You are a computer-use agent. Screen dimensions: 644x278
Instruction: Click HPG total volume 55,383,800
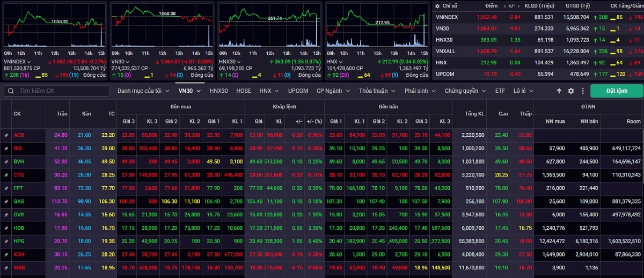click(x=473, y=241)
